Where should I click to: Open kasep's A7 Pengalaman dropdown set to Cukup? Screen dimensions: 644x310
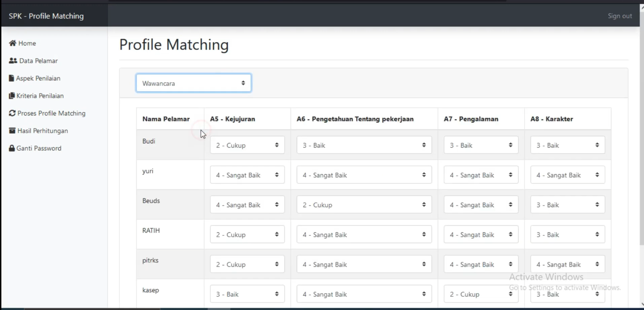481,294
